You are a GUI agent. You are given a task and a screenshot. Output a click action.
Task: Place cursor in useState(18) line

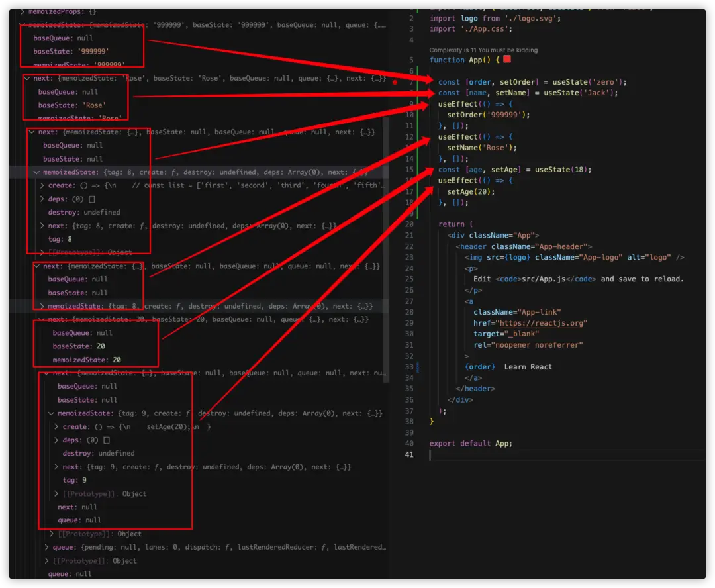coord(514,170)
